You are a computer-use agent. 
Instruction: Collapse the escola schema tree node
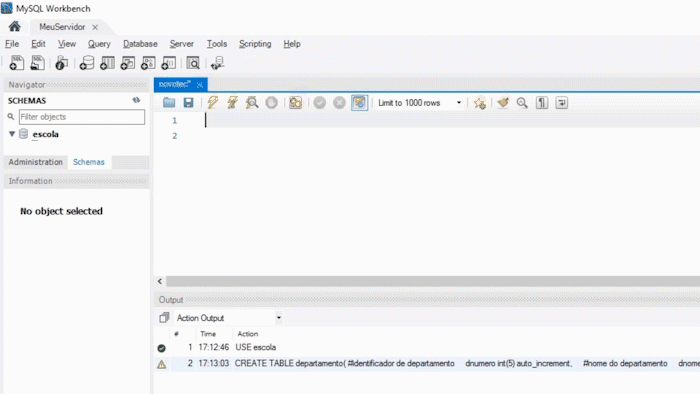[x=12, y=134]
